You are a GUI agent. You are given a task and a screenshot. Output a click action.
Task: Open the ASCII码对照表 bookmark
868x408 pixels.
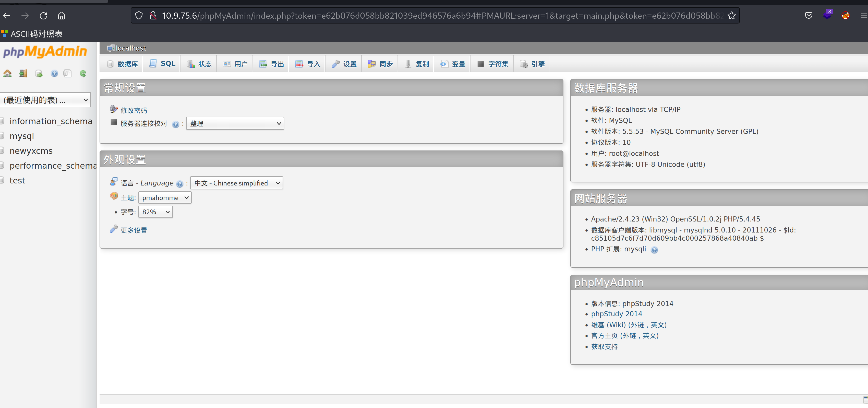click(x=32, y=34)
